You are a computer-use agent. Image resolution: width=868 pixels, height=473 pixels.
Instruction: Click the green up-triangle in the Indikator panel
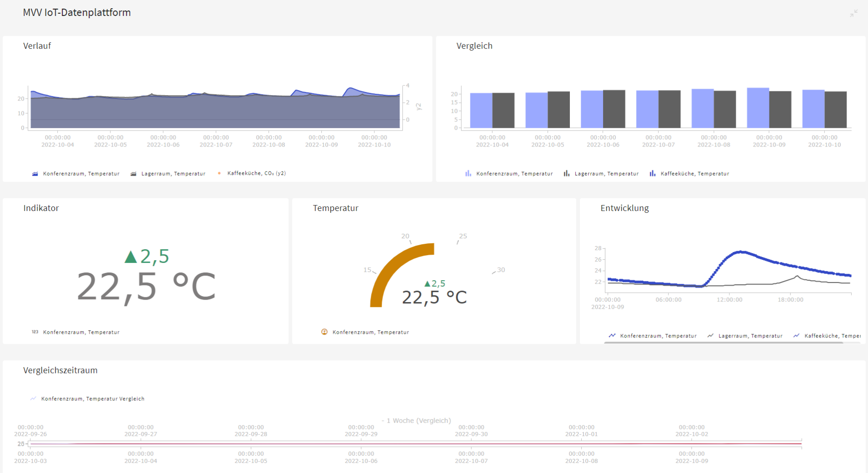[x=131, y=257]
